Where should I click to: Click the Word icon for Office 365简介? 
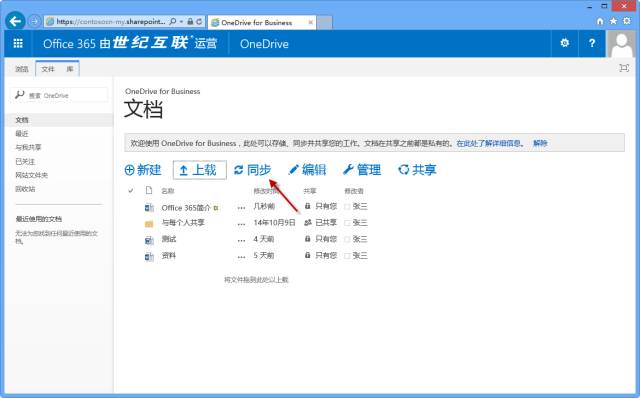coord(149,208)
